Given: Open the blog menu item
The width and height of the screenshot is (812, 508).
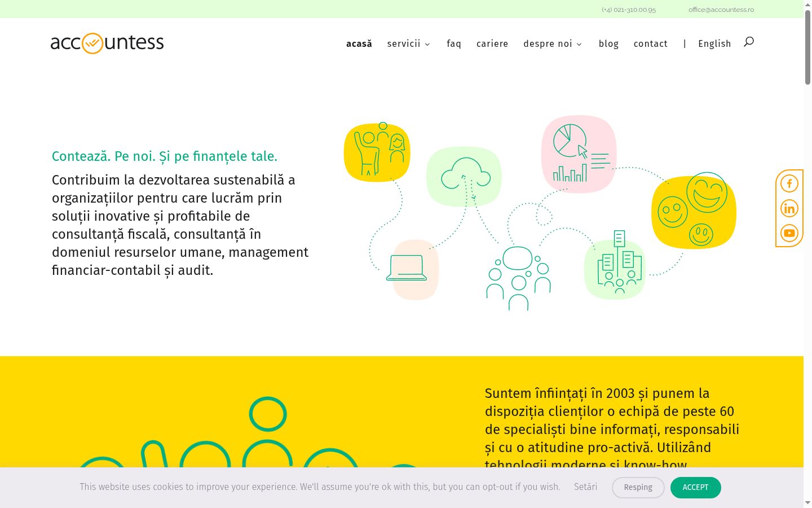Looking at the screenshot, I should point(608,43).
